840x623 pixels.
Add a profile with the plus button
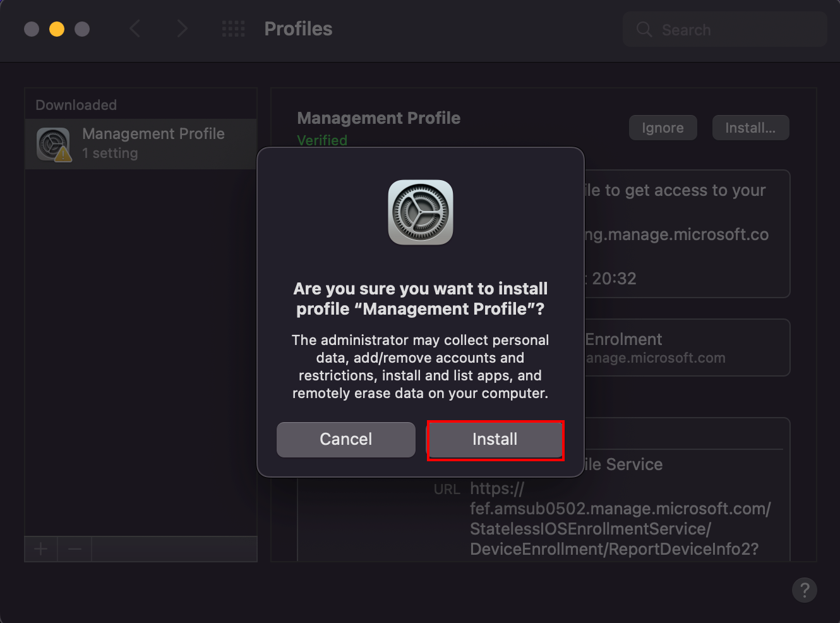[x=41, y=549]
